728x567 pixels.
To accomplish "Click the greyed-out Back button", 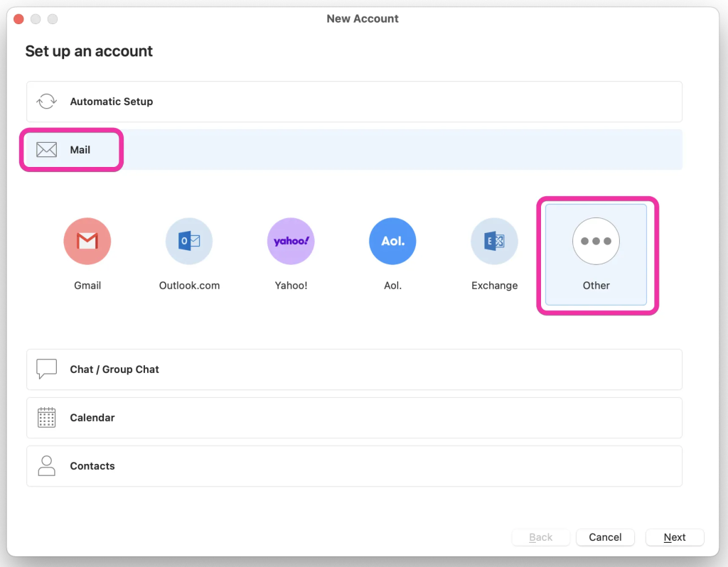I will pos(540,537).
